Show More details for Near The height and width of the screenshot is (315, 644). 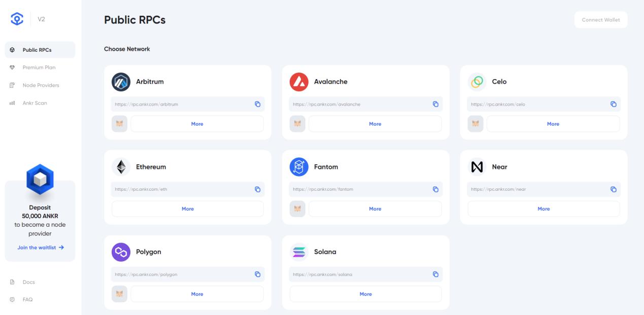(x=544, y=209)
